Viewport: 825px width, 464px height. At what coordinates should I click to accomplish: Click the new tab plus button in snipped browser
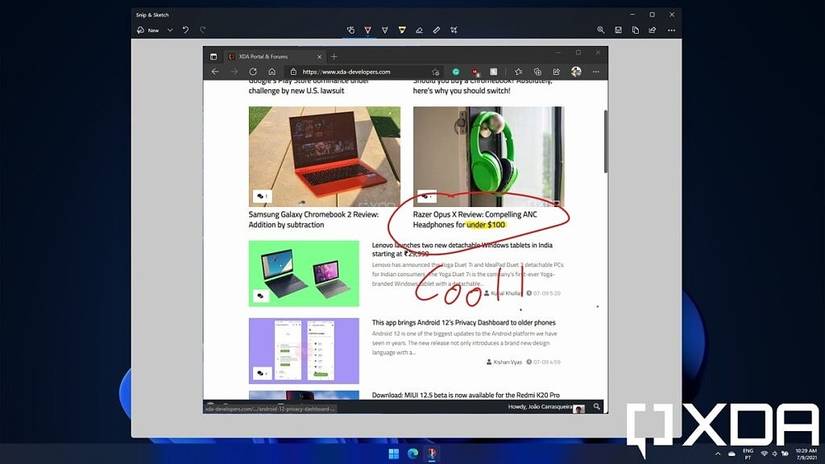click(334, 56)
